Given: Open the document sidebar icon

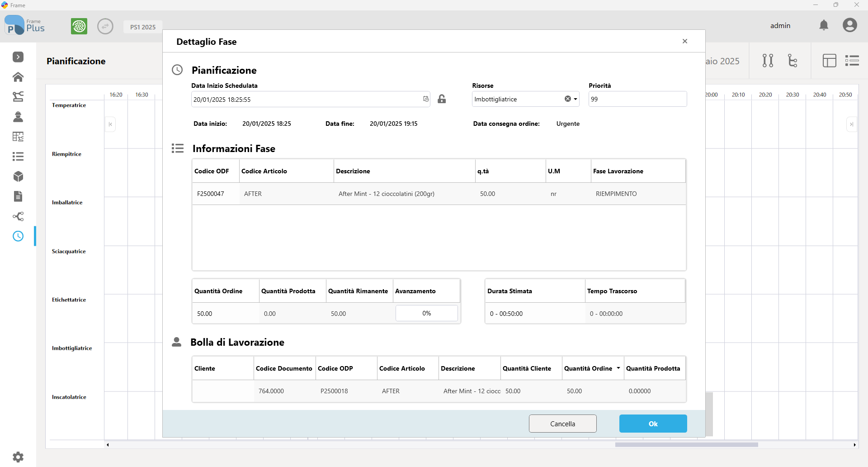Looking at the screenshot, I should (18, 196).
